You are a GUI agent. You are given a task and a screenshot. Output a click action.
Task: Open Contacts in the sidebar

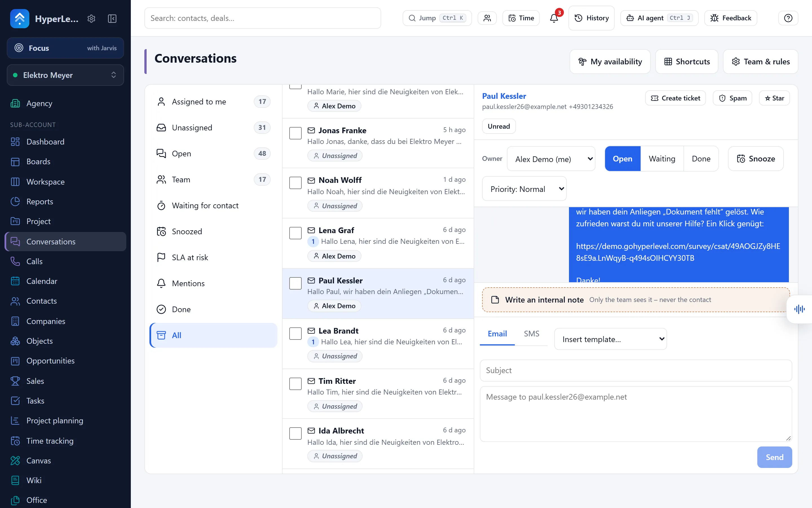(65, 301)
